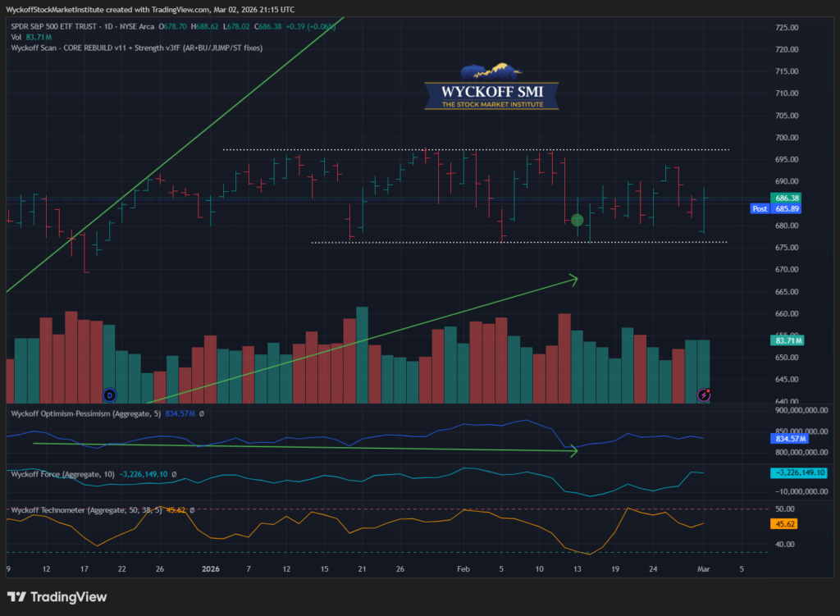The image size is (840, 616).
Task: Click the empty symbol beside Technometer value
Action: [x=191, y=509]
